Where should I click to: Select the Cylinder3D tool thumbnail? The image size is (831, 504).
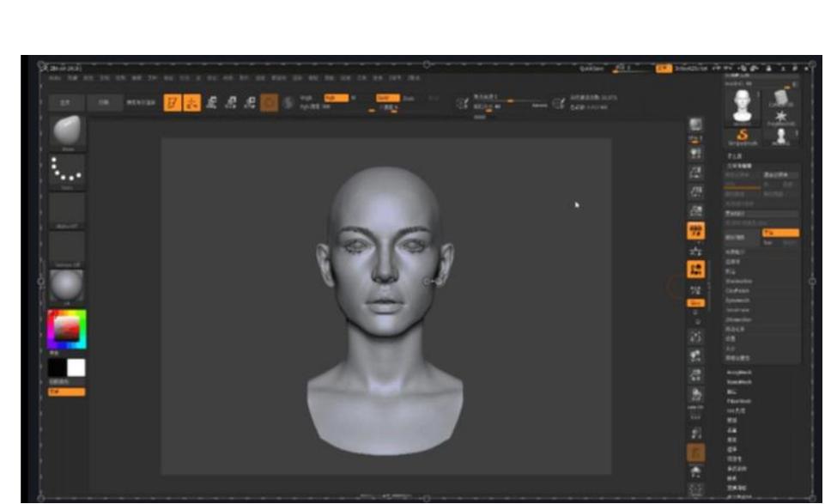[x=781, y=98]
